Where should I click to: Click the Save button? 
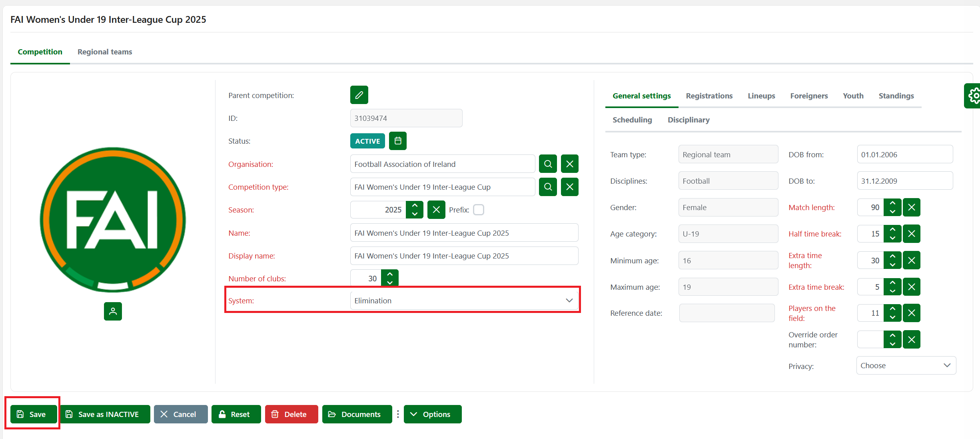point(33,414)
